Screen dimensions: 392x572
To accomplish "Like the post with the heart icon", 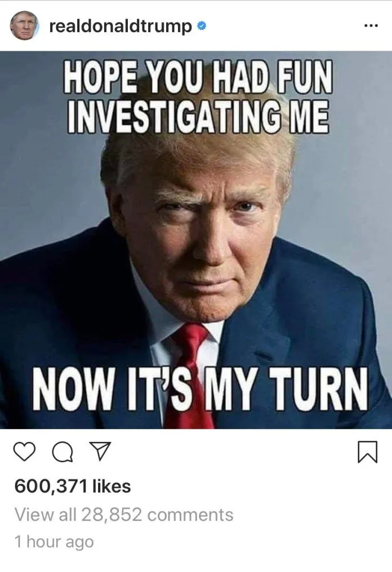I will (x=24, y=452).
